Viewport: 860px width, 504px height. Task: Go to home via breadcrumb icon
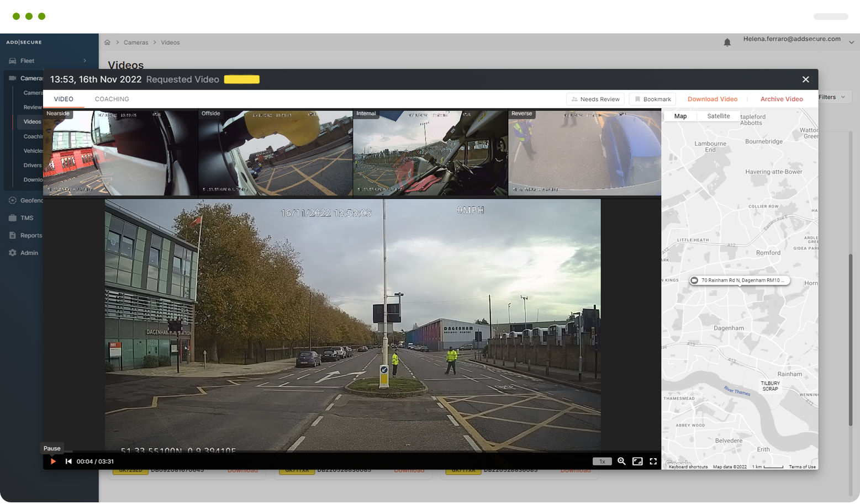[107, 43]
